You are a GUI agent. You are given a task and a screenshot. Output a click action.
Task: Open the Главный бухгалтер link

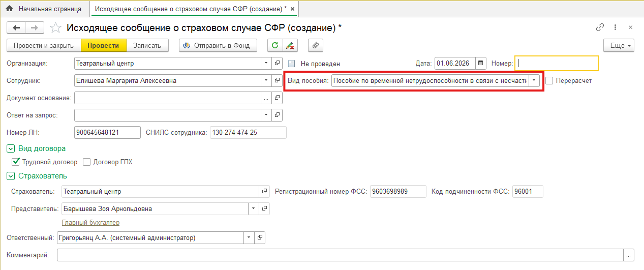coord(90,223)
